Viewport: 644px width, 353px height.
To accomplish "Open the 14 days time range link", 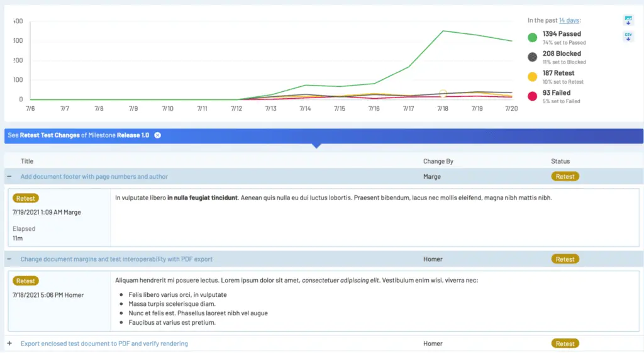I will (x=569, y=20).
